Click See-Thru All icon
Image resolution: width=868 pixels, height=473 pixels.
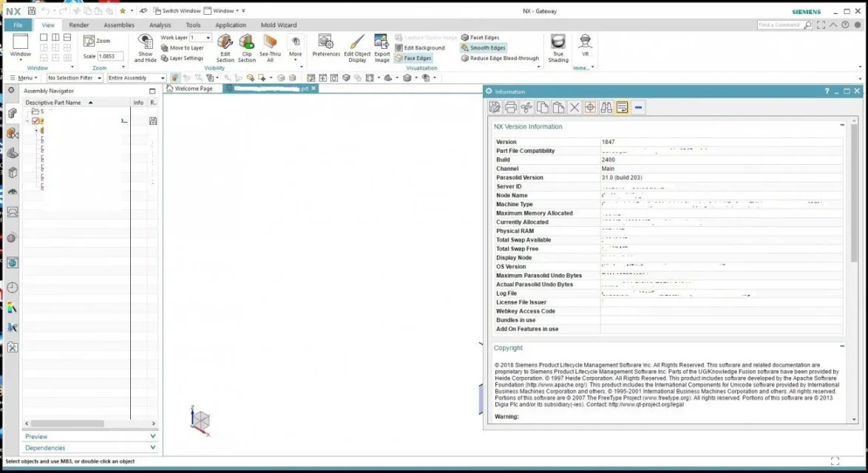click(270, 47)
